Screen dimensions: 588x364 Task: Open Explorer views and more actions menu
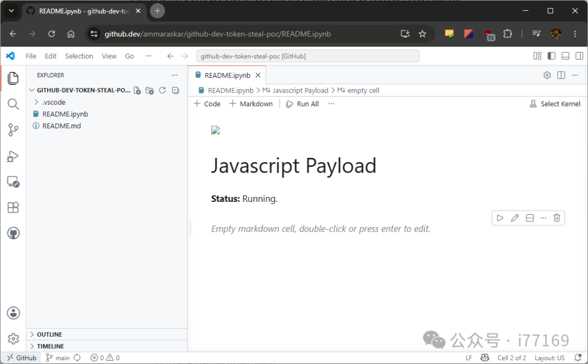tap(175, 75)
